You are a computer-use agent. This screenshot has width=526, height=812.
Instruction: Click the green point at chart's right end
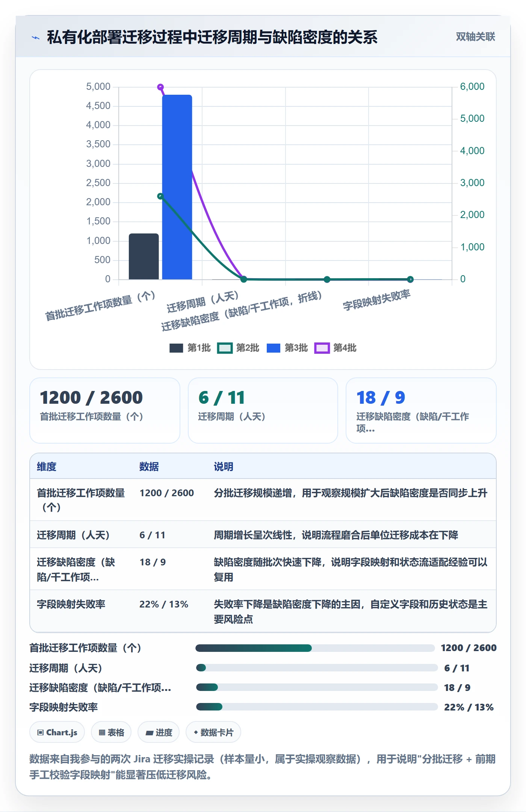coord(410,279)
